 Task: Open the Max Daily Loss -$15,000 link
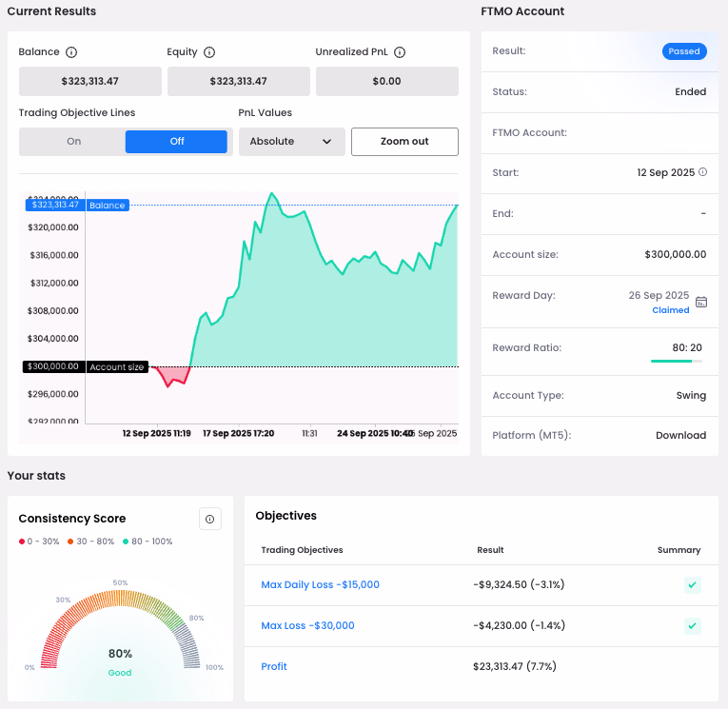[x=320, y=584]
